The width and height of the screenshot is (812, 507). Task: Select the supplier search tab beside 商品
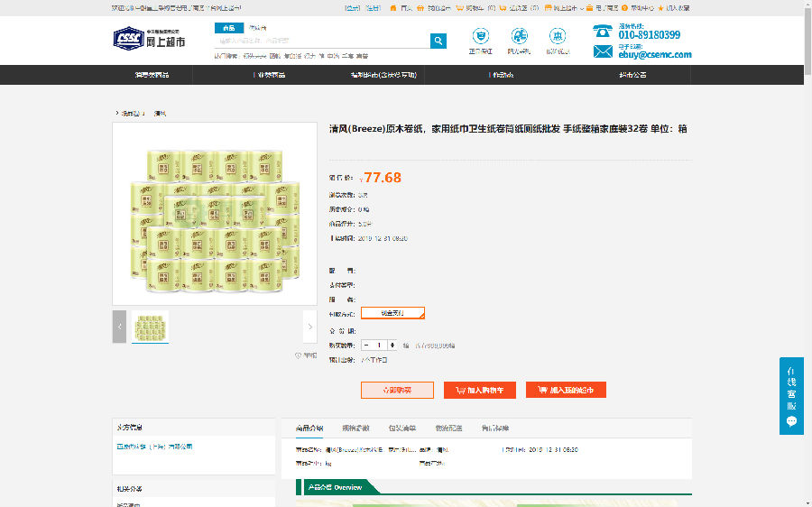tap(257, 28)
